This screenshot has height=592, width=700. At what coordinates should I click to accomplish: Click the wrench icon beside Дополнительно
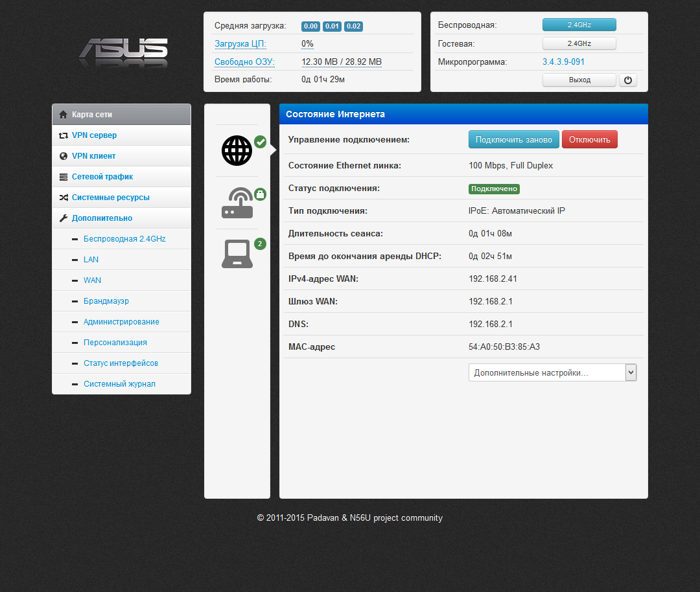(x=64, y=218)
